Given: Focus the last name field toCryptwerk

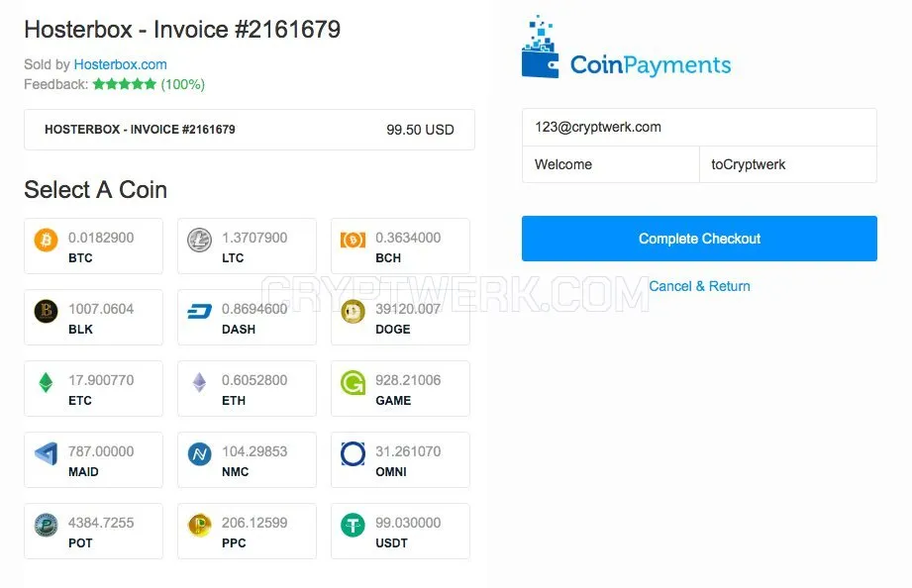Looking at the screenshot, I should 788,164.
